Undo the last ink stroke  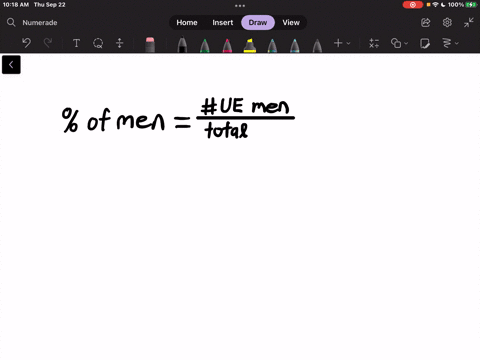point(26,43)
